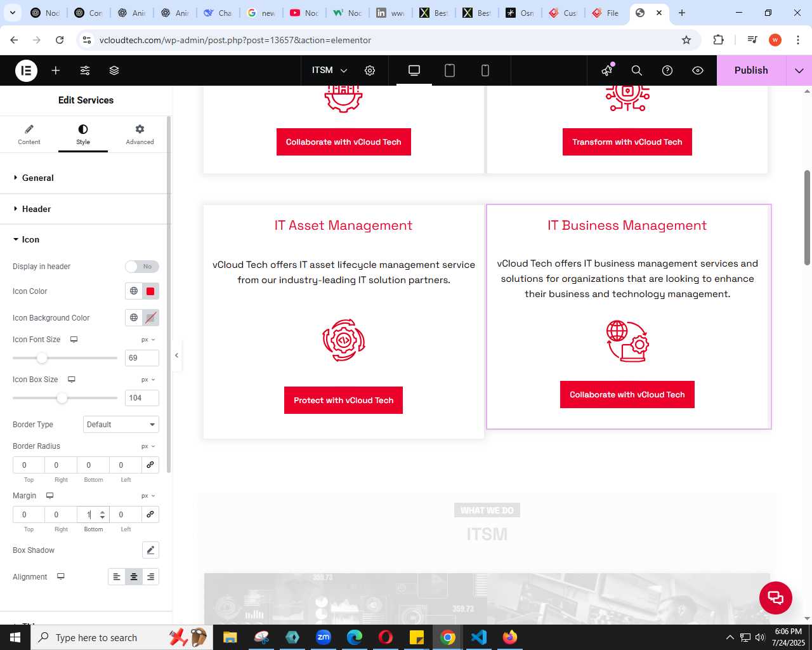Screen dimensions: 812x650
Task: Click IT Asset Management heading
Action: tap(343, 225)
